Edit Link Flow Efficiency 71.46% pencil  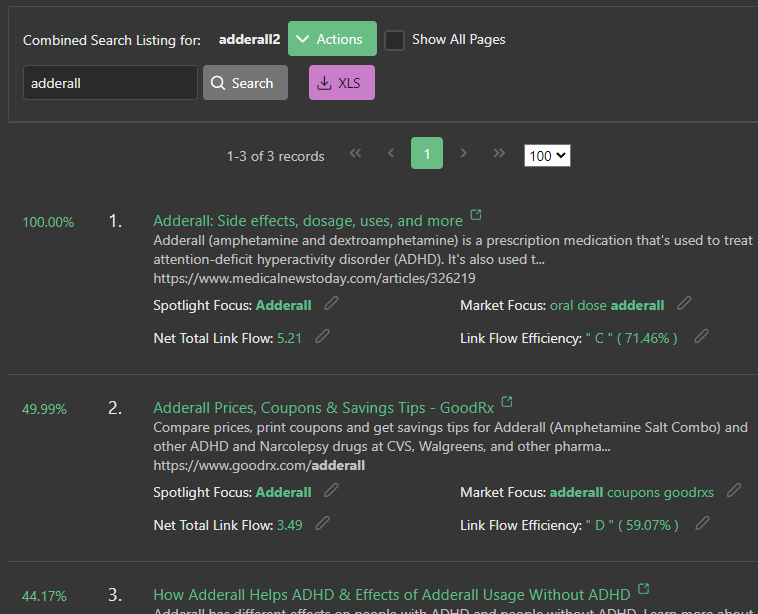(x=702, y=337)
